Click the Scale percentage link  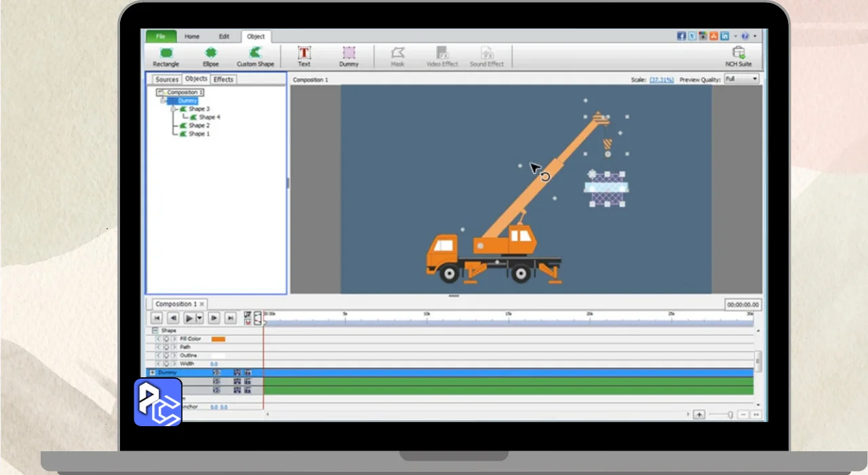[661, 79]
